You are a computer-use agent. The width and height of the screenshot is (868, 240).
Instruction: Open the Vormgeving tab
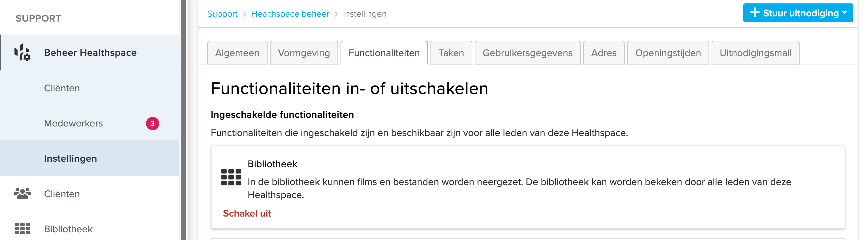(304, 53)
